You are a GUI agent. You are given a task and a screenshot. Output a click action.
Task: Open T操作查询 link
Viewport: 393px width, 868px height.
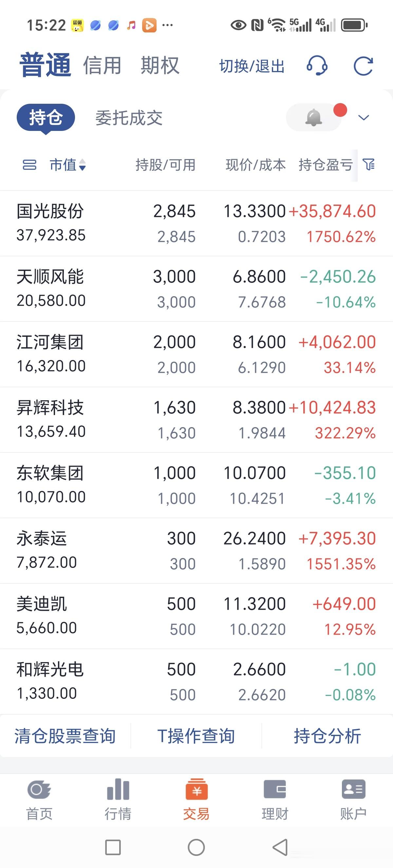(196, 735)
